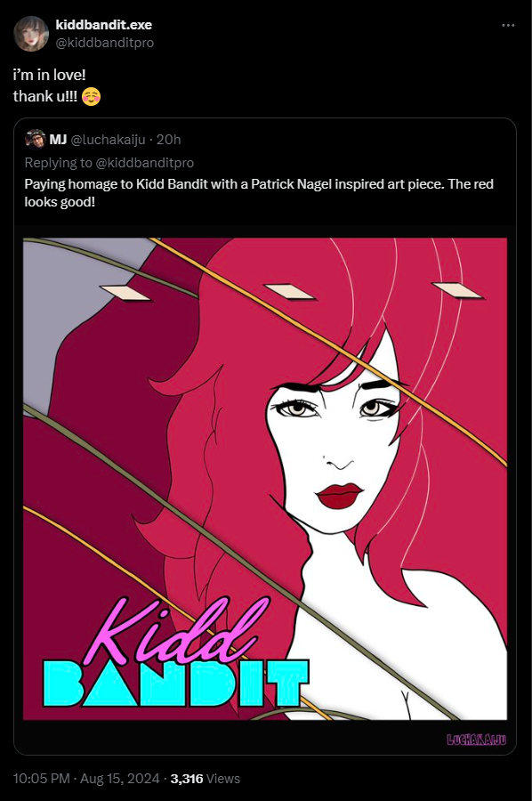The width and height of the screenshot is (532, 801).
Task: Click the kiddbandit.exe display name
Action: coord(104,25)
